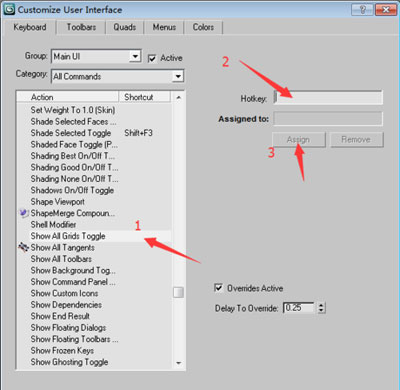
Task: Switch to the Colors tab
Action: click(x=203, y=27)
